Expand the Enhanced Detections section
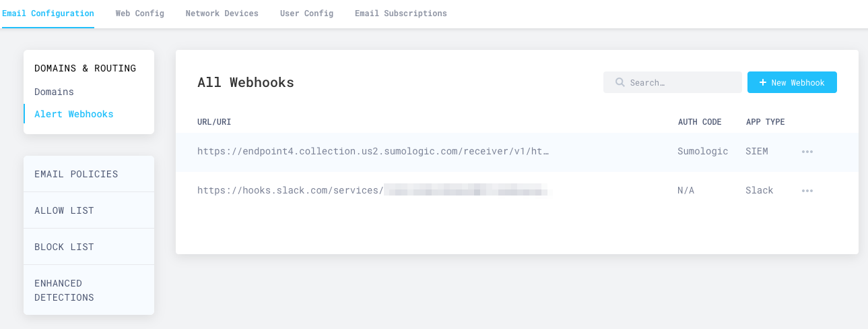Screen dimensions: 868x329 pos(64,290)
